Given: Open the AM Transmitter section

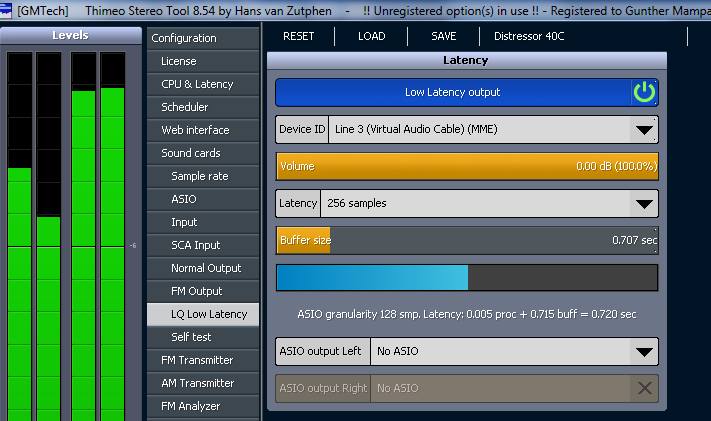Looking at the screenshot, I should pyautogui.click(x=203, y=383).
